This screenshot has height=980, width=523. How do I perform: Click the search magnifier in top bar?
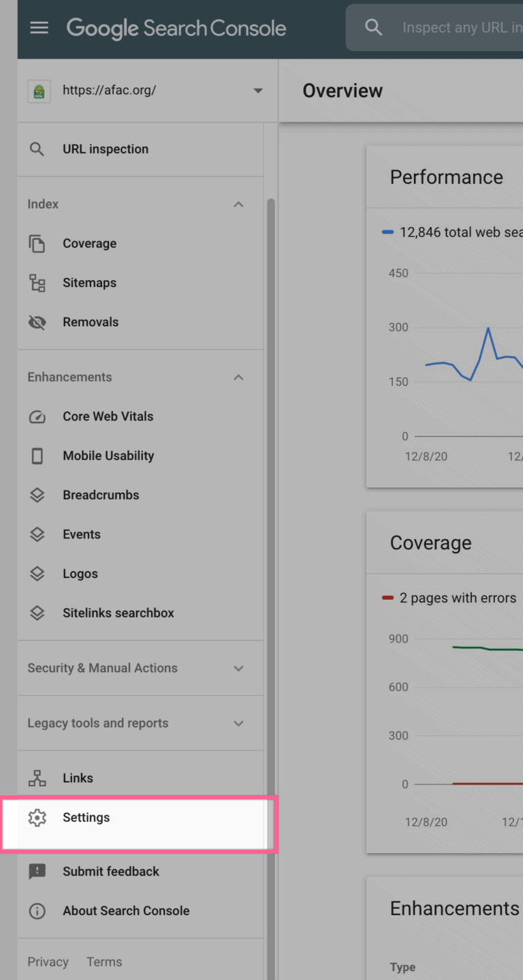373,27
